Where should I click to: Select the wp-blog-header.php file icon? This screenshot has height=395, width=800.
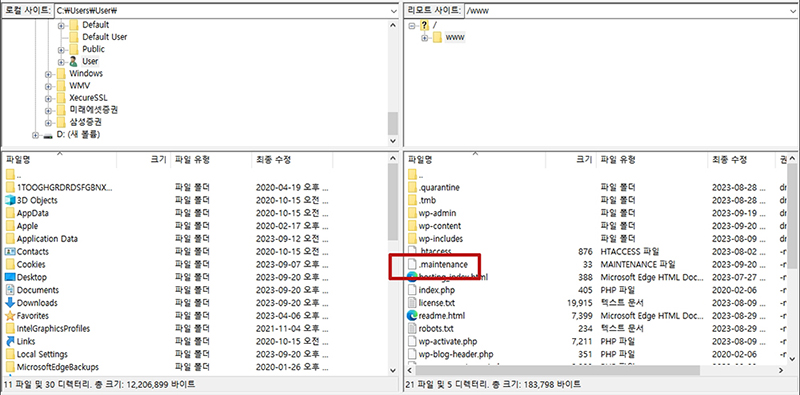point(412,354)
